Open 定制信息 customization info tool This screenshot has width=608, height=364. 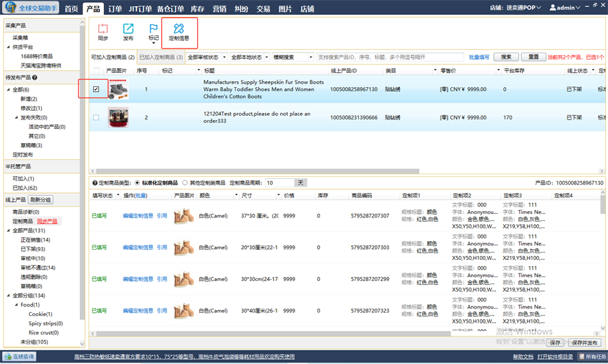pyautogui.click(x=179, y=32)
